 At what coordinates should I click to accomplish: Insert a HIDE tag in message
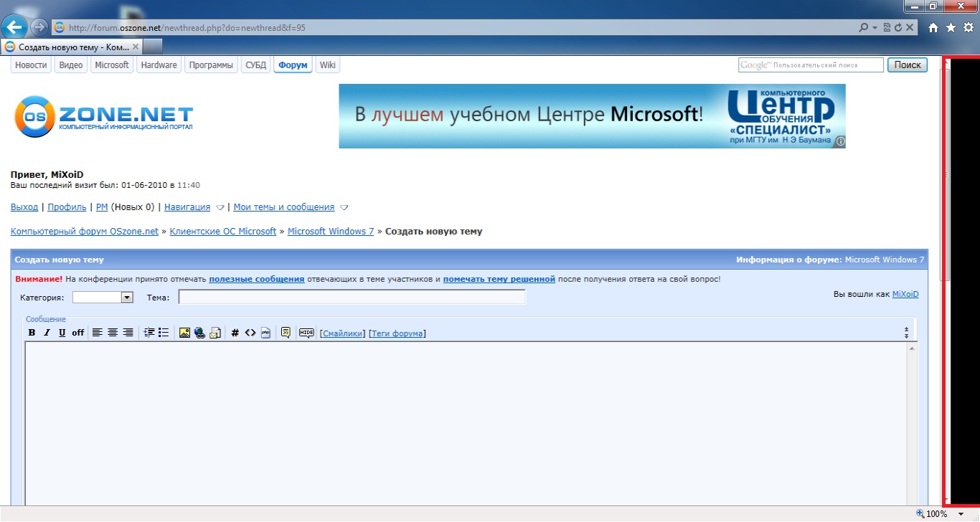click(306, 333)
